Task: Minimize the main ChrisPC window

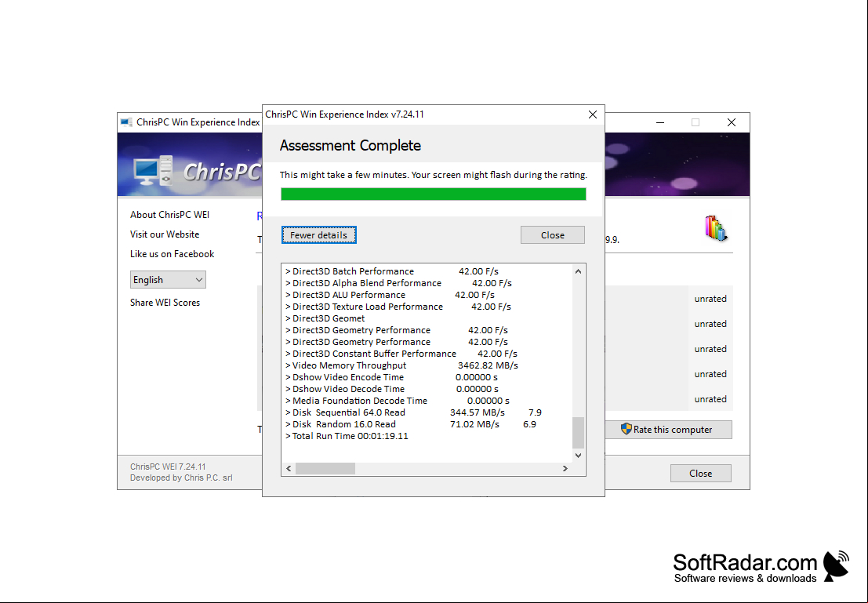Action: (x=660, y=122)
